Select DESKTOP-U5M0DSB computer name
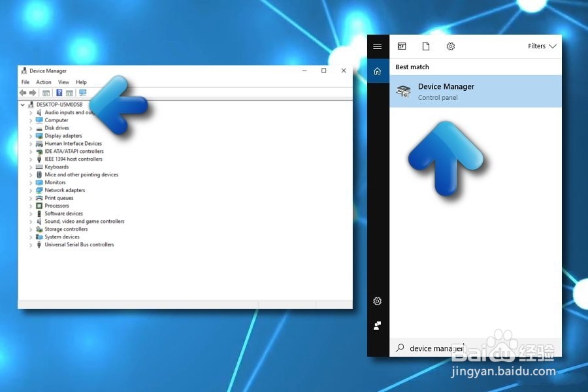Image resolution: width=588 pixels, height=392 pixels. [59, 105]
